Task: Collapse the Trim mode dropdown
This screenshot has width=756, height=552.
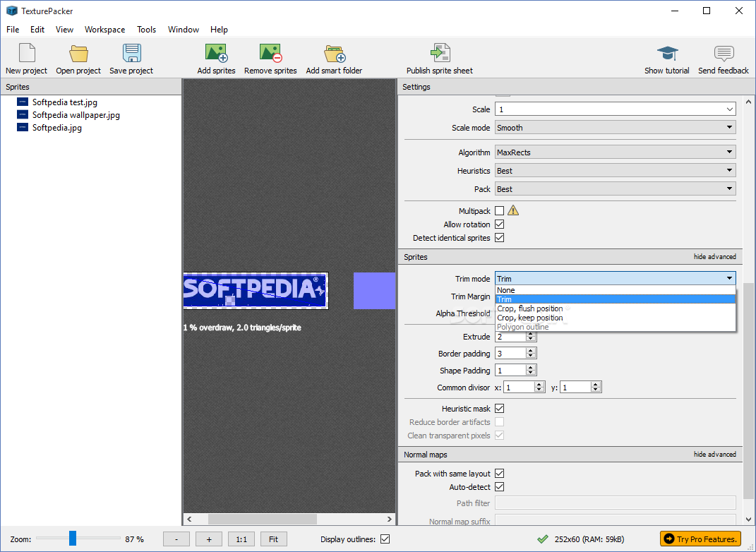Action: [x=616, y=279]
